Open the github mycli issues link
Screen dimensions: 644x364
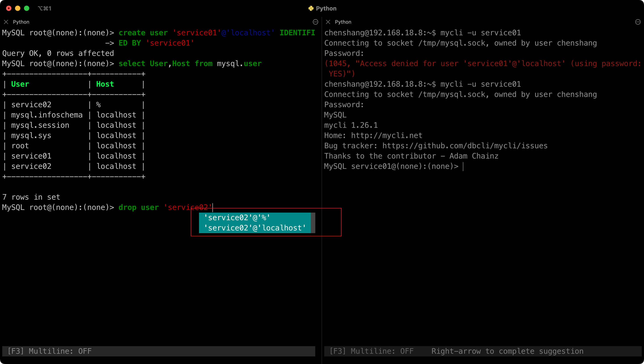click(x=465, y=146)
